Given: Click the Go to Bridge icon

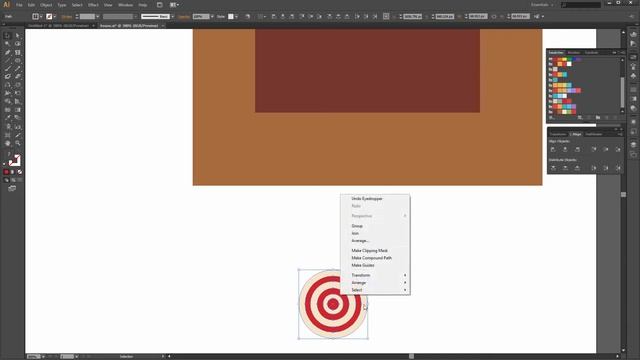Looking at the screenshot, I should click(160, 5).
